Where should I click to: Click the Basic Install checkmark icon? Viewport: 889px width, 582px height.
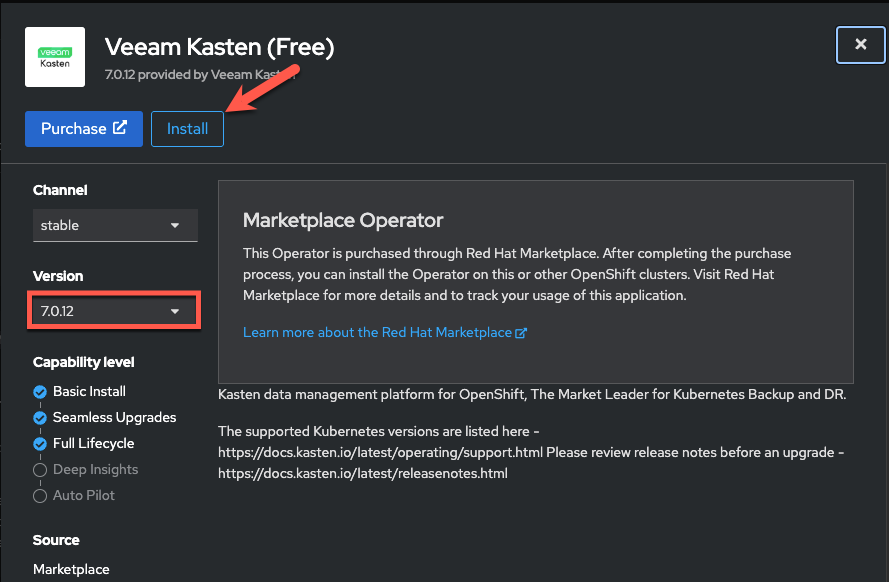40,392
